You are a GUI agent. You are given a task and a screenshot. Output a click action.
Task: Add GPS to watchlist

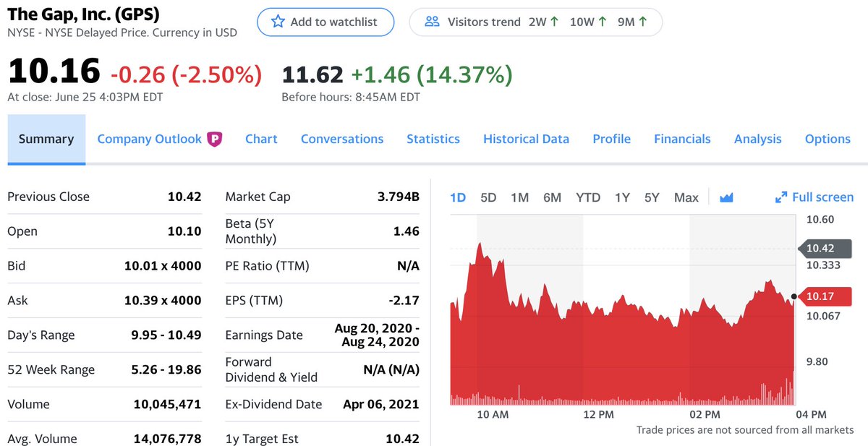click(325, 22)
